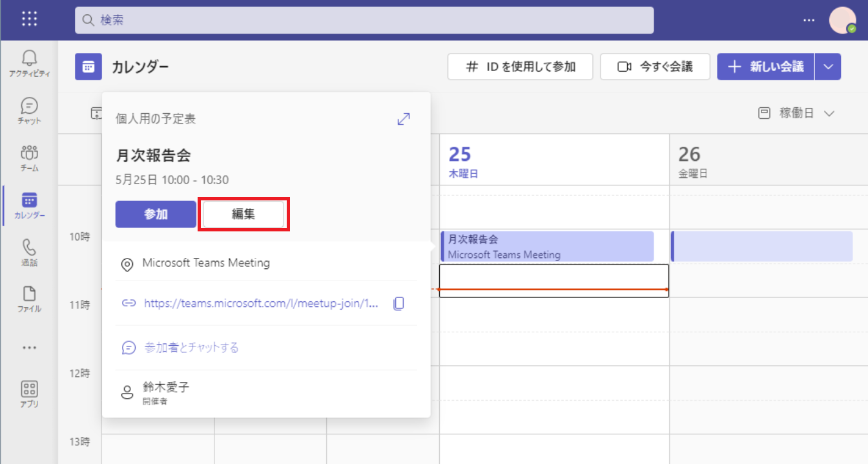Open the more apps ellipsis in sidebar
This screenshot has width=868, height=466.
click(x=30, y=348)
